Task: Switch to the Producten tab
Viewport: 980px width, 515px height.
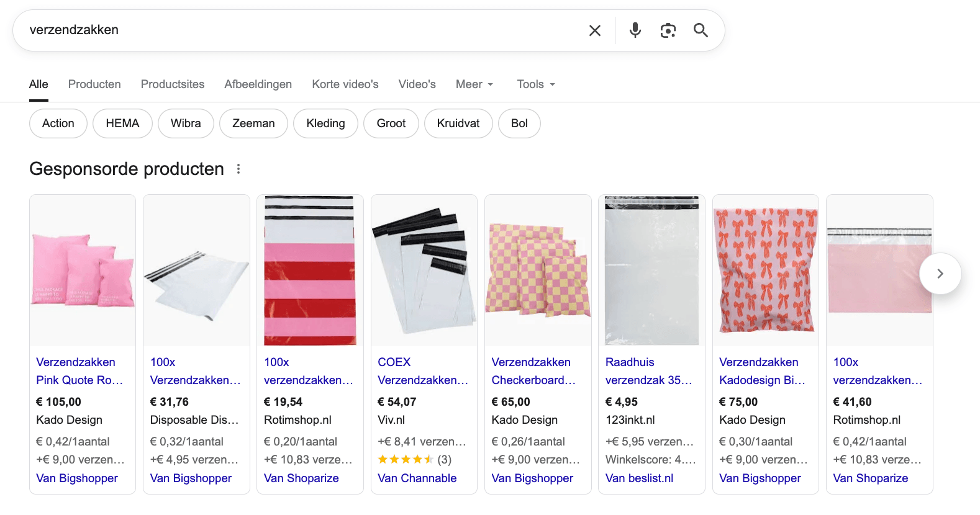Action: tap(94, 84)
